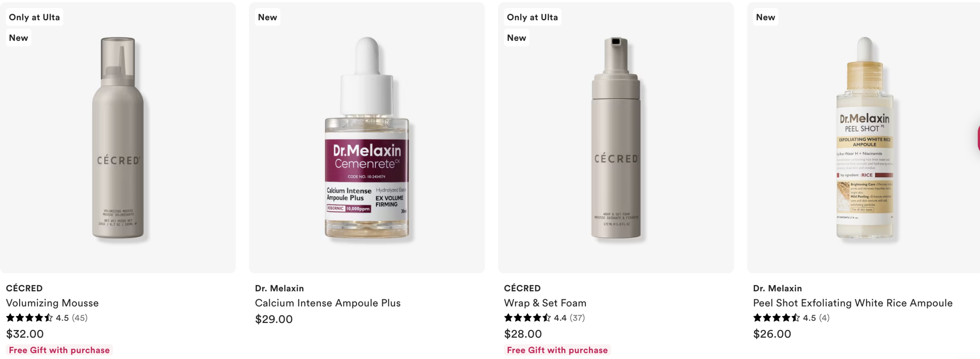This screenshot has width=980, height=359.
Task: Open the Dr. Melaxin Cemenrete ampoule image
Action: click(367, 138)
